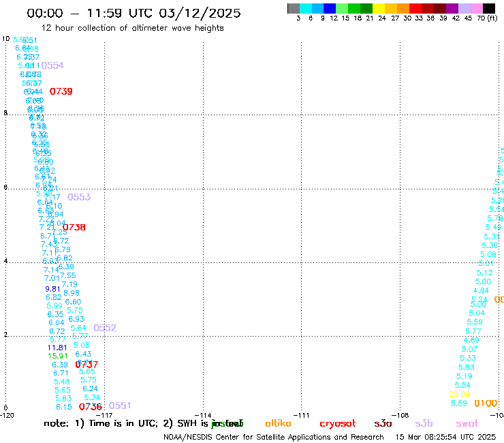Click the blue wave height 9.81
504x443 pixels.
click(52, 289)
